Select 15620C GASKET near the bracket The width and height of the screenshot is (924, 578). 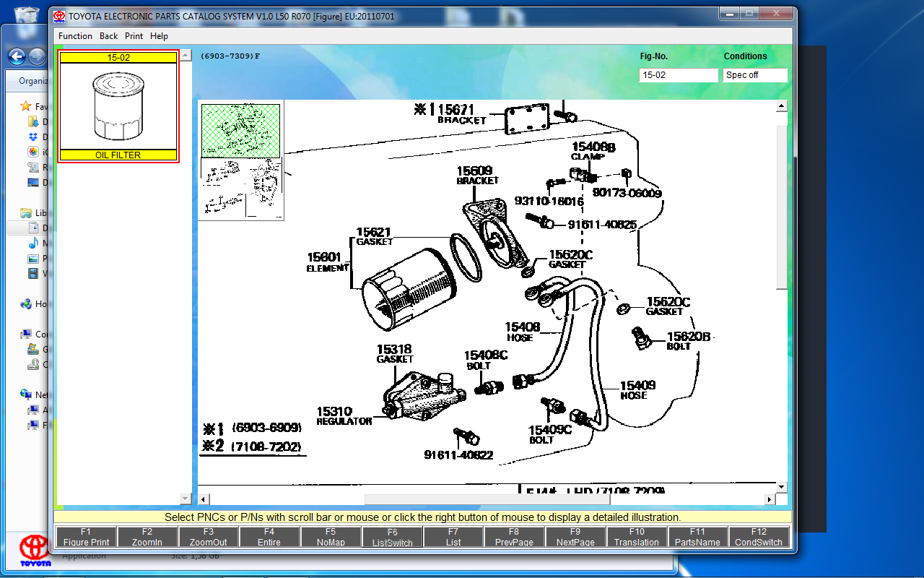[x=570, y=259]
